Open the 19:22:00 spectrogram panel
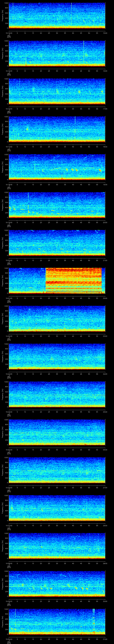 pos(57,318)
